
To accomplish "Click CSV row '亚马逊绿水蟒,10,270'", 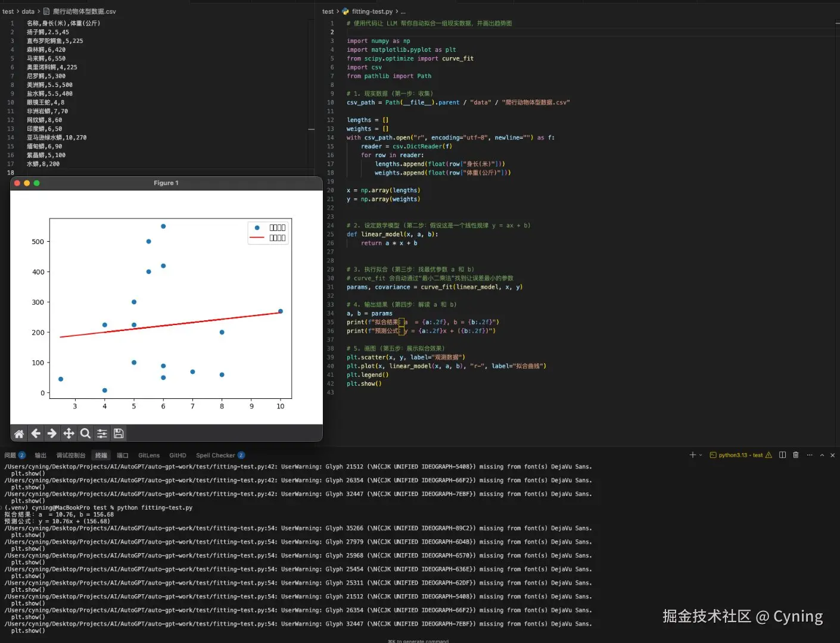I will tap(57, 138).
